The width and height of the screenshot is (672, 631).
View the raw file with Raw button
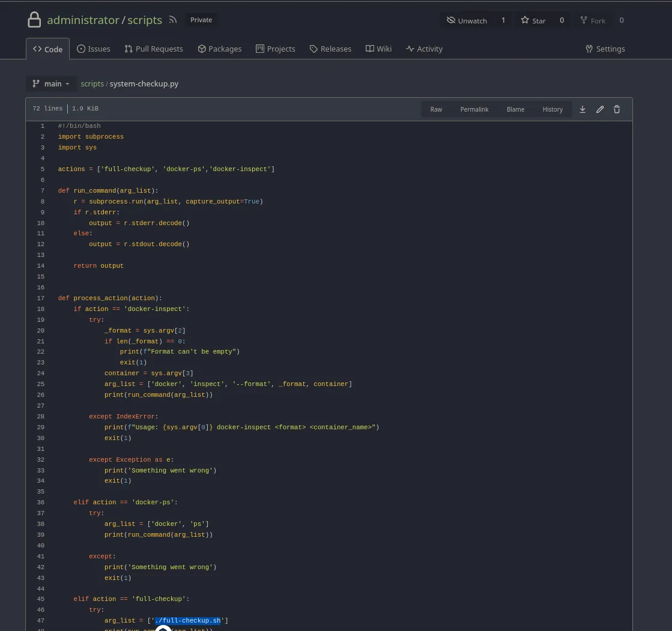(x=436, y=109)
